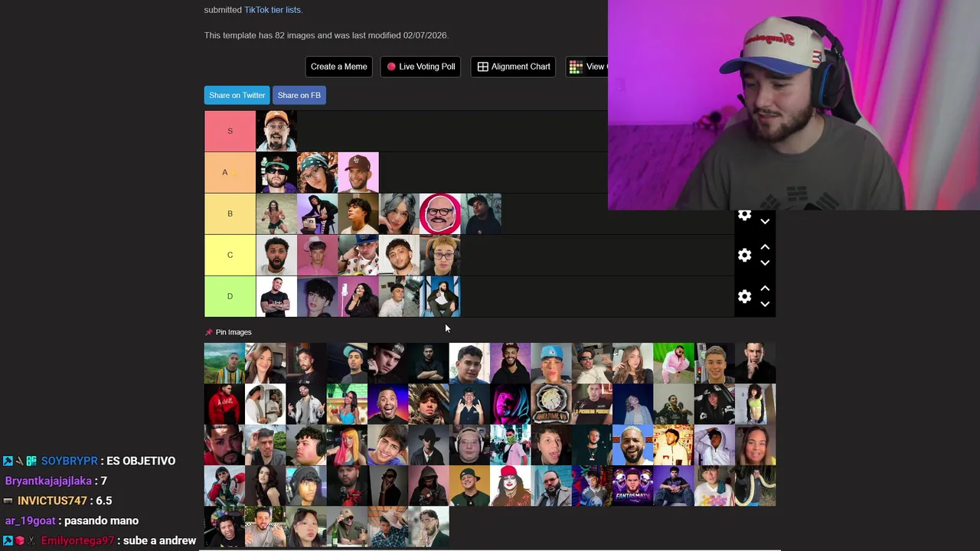The width and height of the screenshot is (980, 551).
Task: Click INVICTUS747's chat message '6.5'
Action: point(103,500)
